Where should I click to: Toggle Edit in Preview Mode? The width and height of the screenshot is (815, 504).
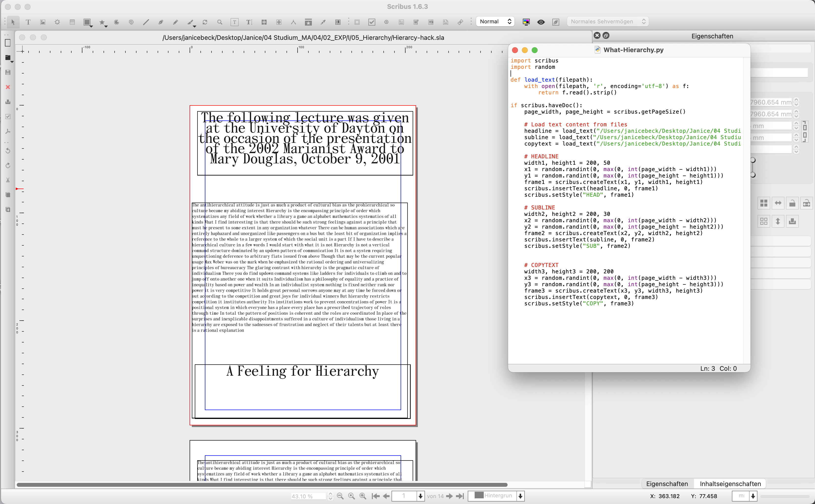pos(556,22)
